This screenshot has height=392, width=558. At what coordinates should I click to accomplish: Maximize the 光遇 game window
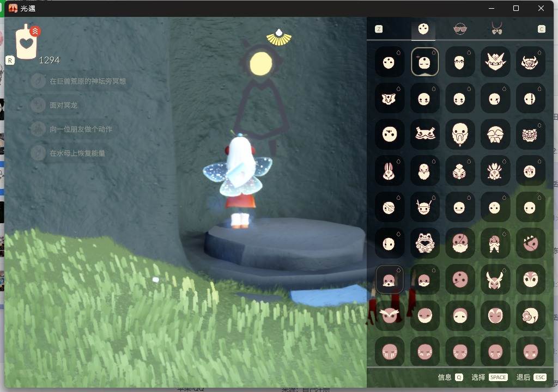(x=516, y=8)
